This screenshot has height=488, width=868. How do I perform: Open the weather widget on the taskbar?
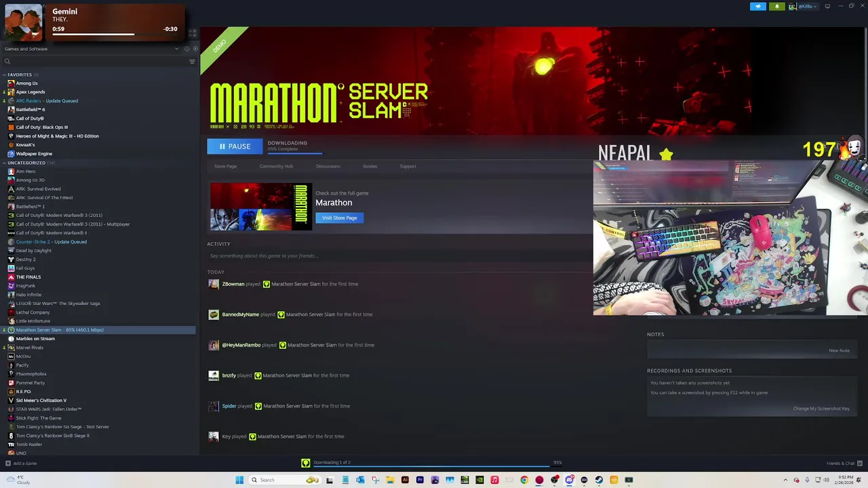click(17, 480)
